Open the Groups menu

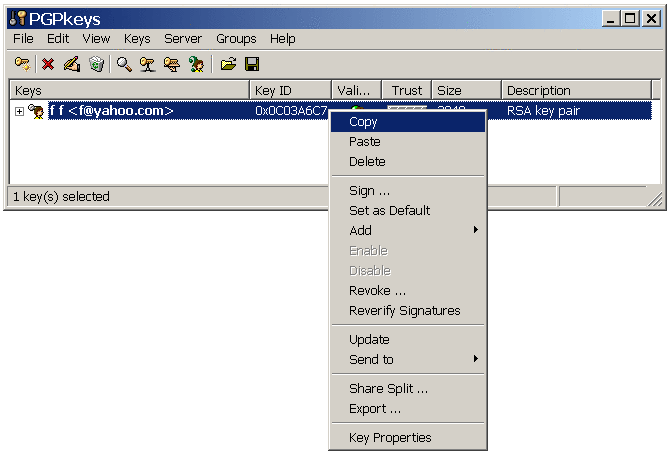[x=236, y=39]
